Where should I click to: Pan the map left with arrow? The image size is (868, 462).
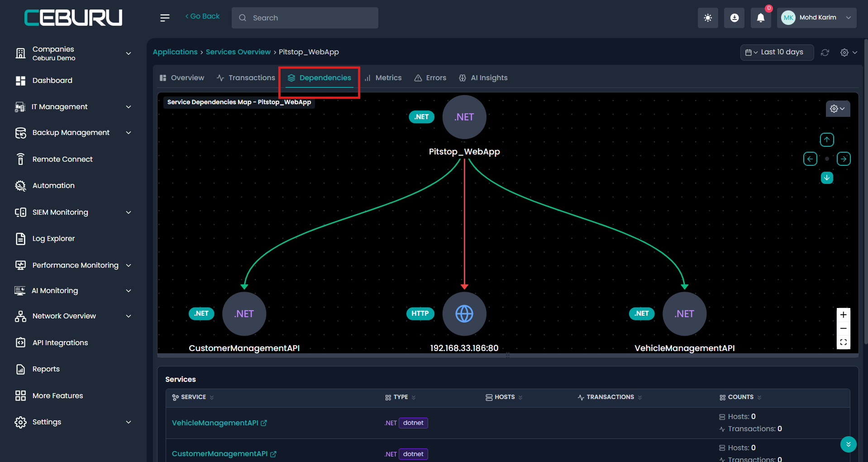[x=810, y=159]
